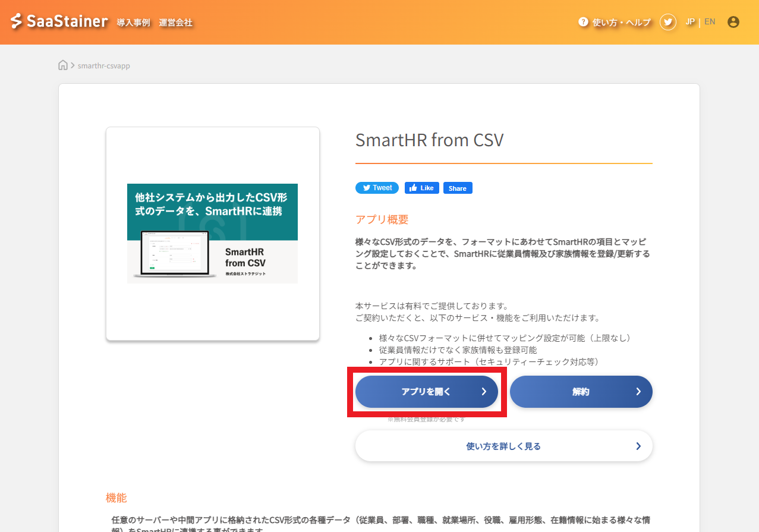Click the Facebook Share button
This screenshot has width=759, height=532.
(x=458, y=188)
